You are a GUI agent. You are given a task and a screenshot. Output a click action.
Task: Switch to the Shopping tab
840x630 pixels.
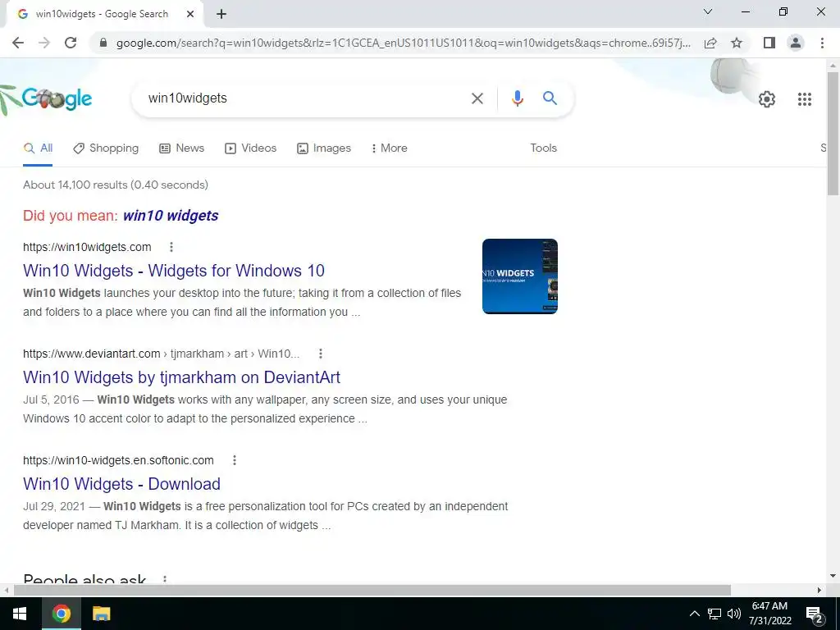(106, 148)
